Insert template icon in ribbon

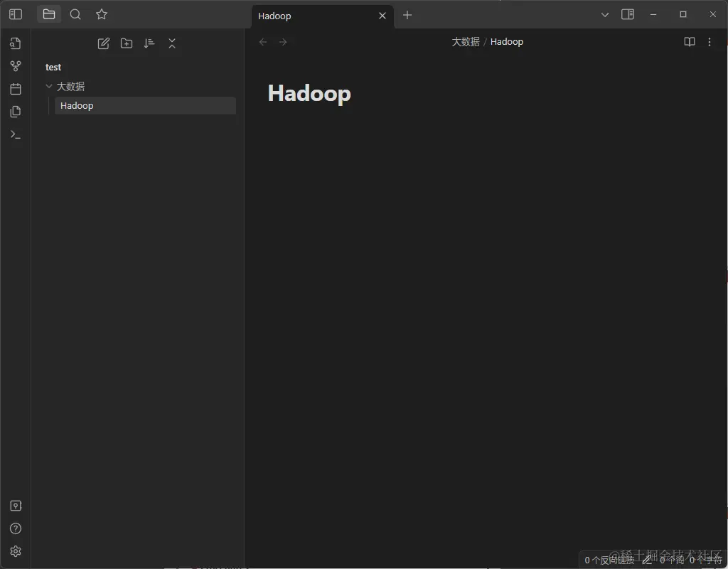16,112
